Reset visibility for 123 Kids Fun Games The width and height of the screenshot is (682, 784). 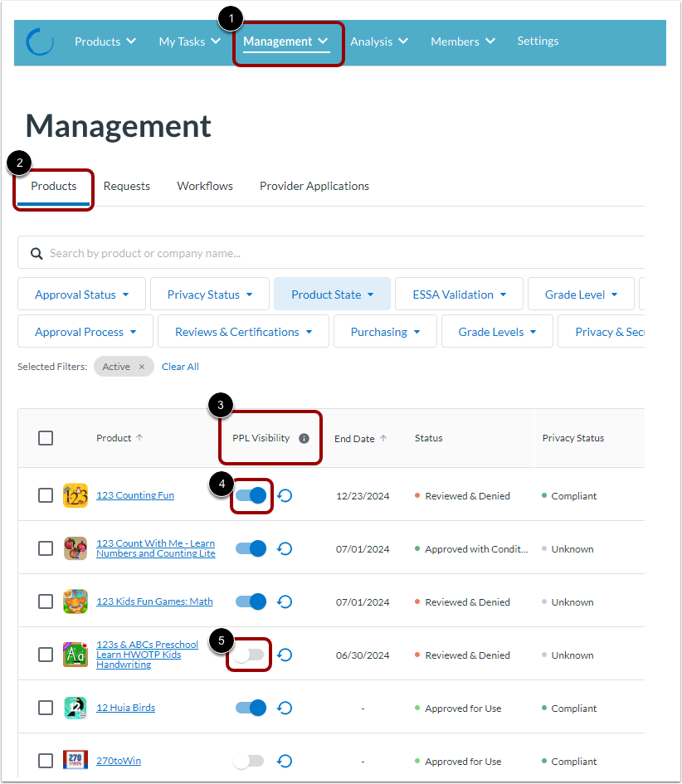[285, 601]
